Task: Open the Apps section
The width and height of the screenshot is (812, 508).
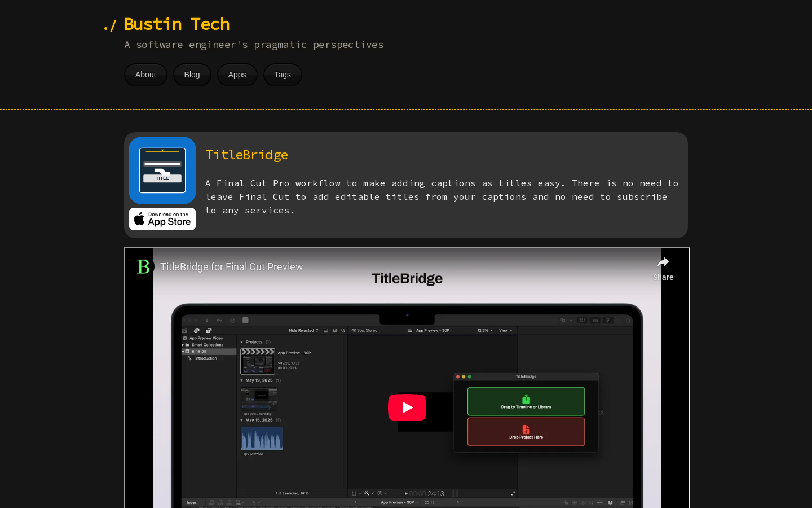Action: coord(237,75)
